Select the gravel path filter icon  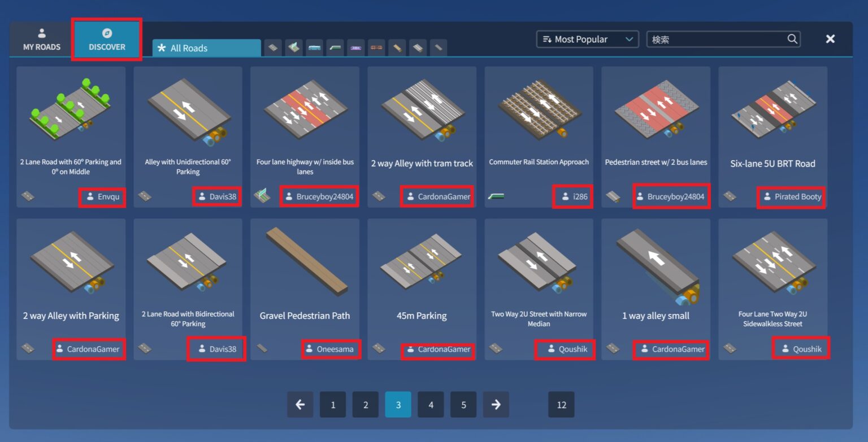tap(397, 47)
